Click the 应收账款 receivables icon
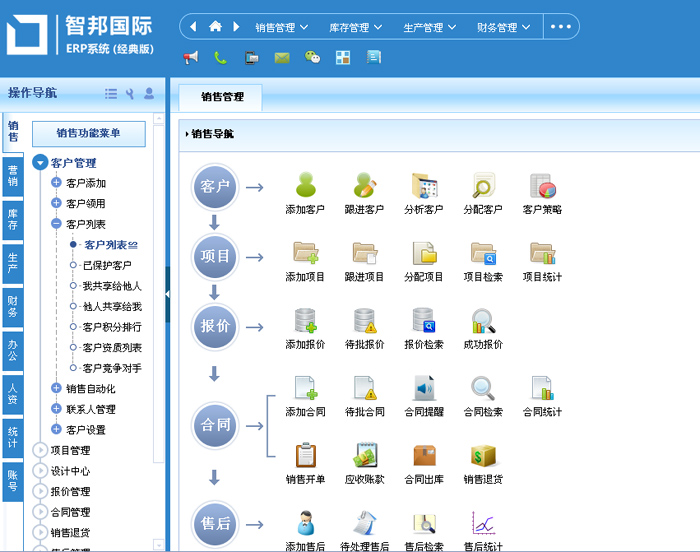 pyautogui.click(x=364, y=456)
